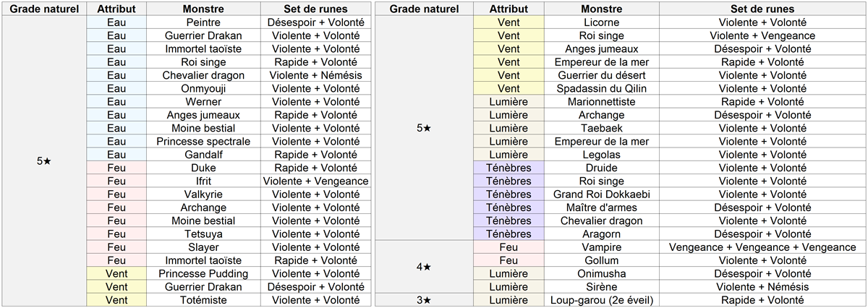Screen dimensions: 868x308
Task: Click the Grand Roi Dokkaebi cell
Action: coord(601,194)
